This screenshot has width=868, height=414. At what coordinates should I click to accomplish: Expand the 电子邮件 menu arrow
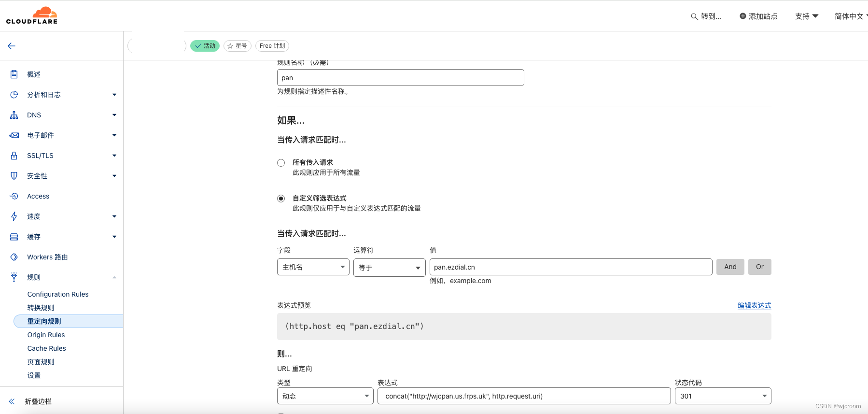click(x=114, y=135)
